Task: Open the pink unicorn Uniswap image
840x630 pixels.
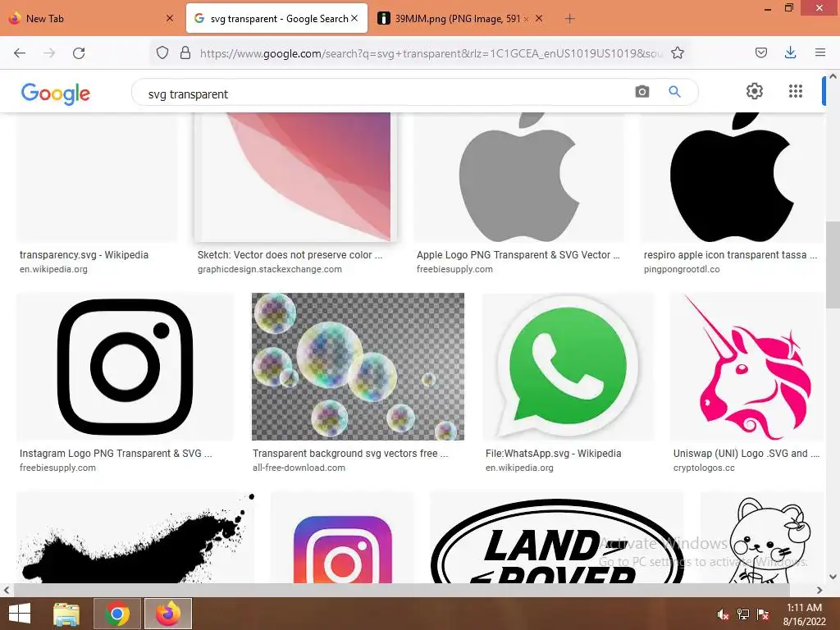Action: click(746, 367)
